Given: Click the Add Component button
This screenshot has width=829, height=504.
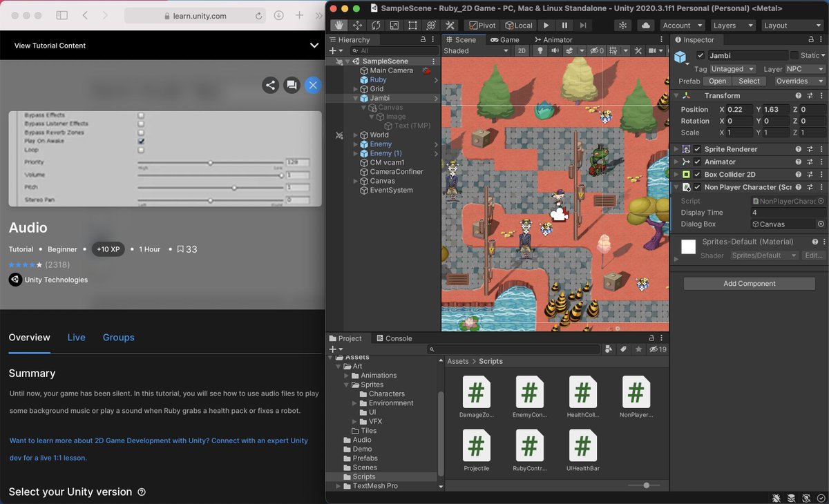Looking at the screenshot, I should (749, 284).
